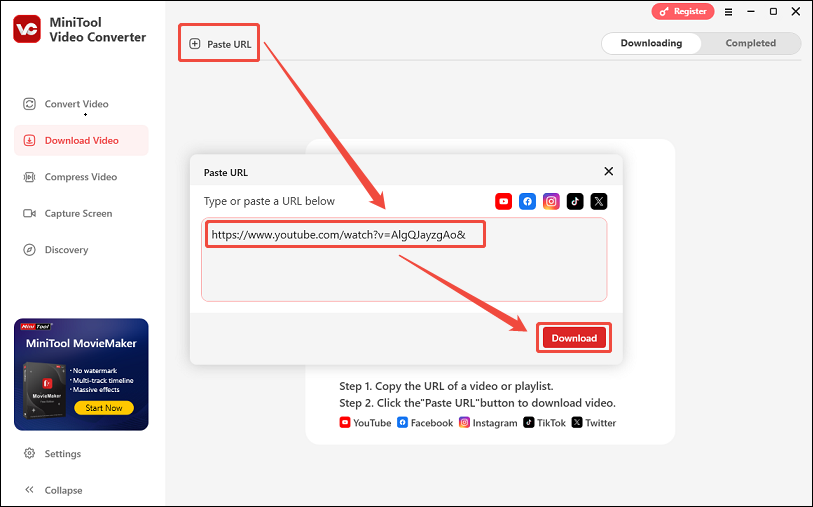
Task: Click the Step 2 instruction text
Action: [477, 403]
